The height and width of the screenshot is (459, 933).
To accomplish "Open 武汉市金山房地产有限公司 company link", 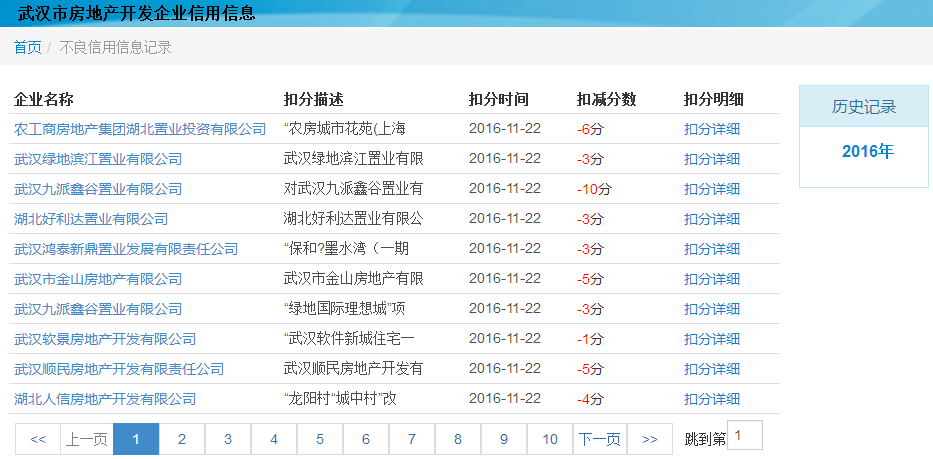I will tap(98, 279).
